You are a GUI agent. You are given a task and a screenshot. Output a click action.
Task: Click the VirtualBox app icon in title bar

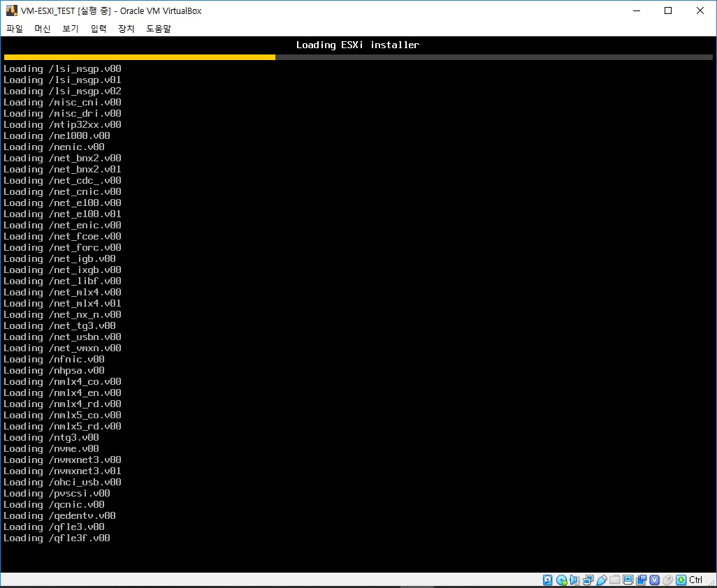(x=11, y=10)
